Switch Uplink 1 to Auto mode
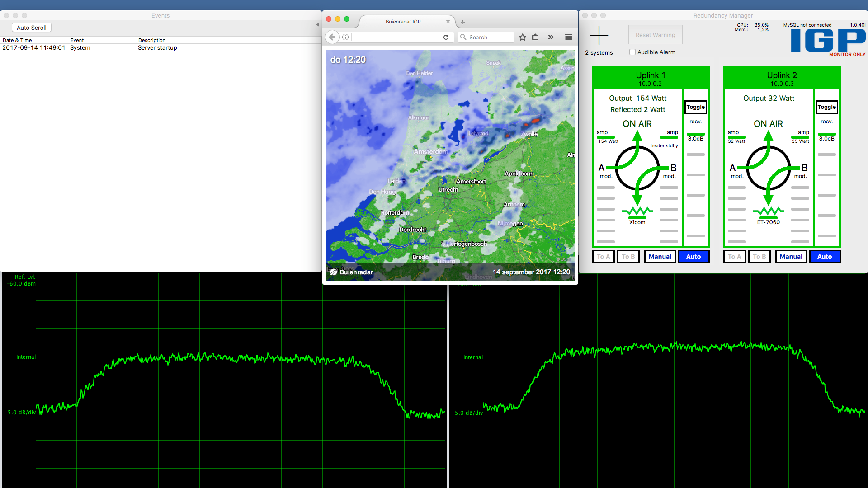The height and width of the screenshot is (488, 868). pos(693,257)
